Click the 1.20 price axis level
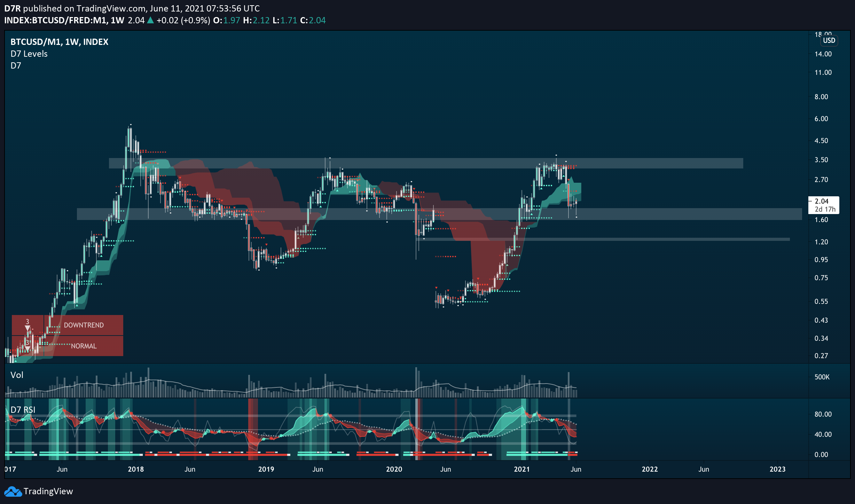855x504 pixels. (821, 242)
